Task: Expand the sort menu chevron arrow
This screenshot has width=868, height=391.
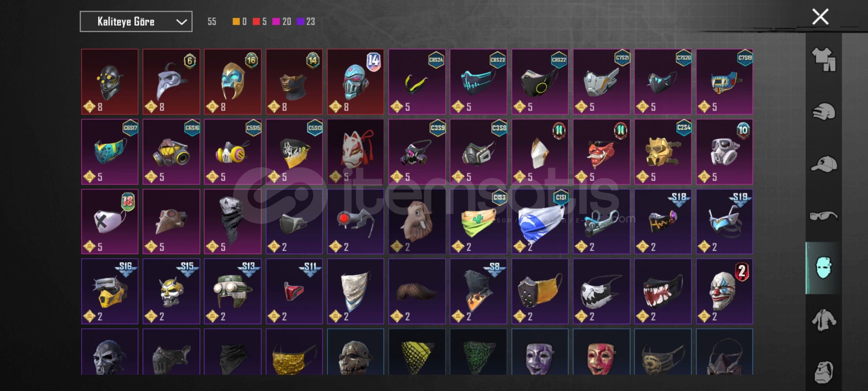Action: pyautogui.click(x=181, y=22)
